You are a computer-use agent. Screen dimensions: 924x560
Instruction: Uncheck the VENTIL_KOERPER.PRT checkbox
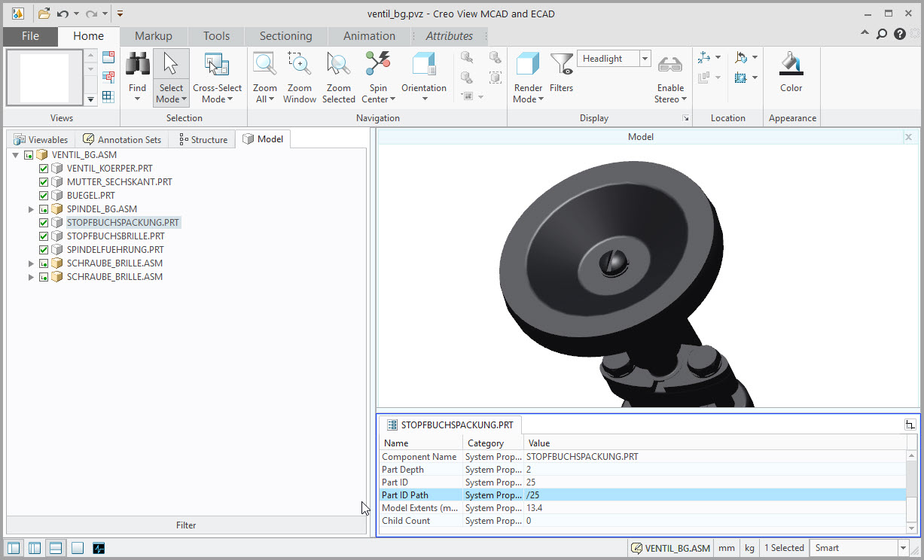44,169
